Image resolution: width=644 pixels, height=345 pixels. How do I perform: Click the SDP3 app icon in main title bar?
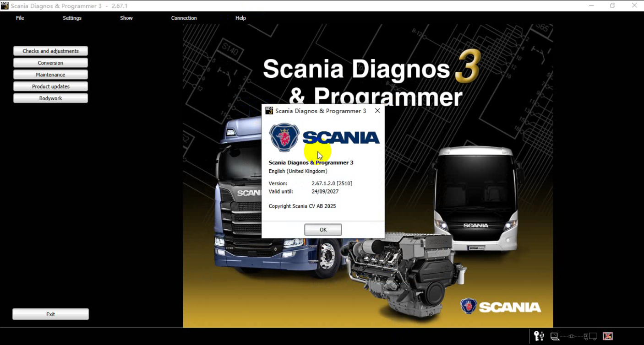pyautogui.click(x=5, y=5)
